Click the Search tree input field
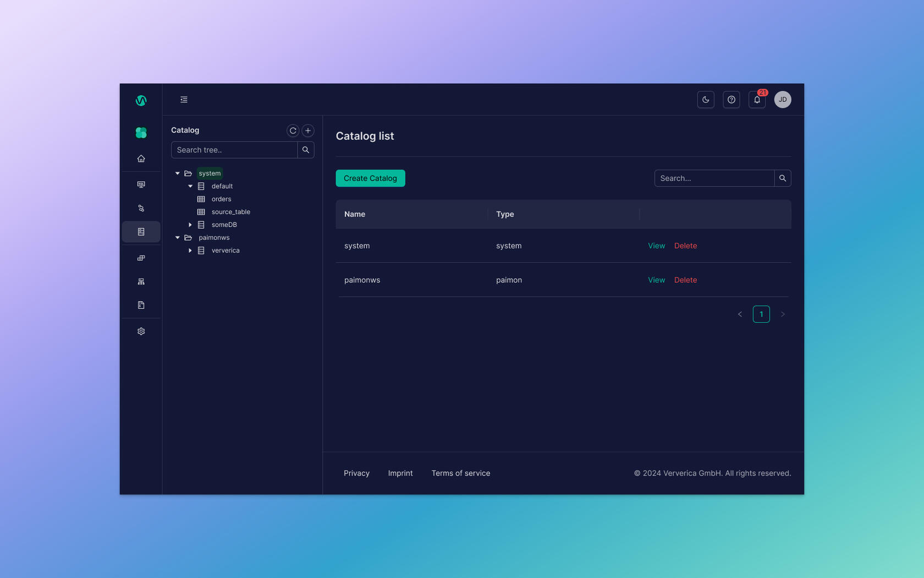Viewport: 924px width, 578px height. pos(234,150)
